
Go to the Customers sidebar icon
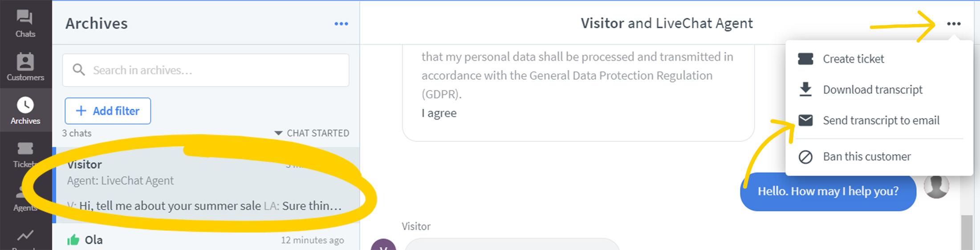(x=25, y=67)
